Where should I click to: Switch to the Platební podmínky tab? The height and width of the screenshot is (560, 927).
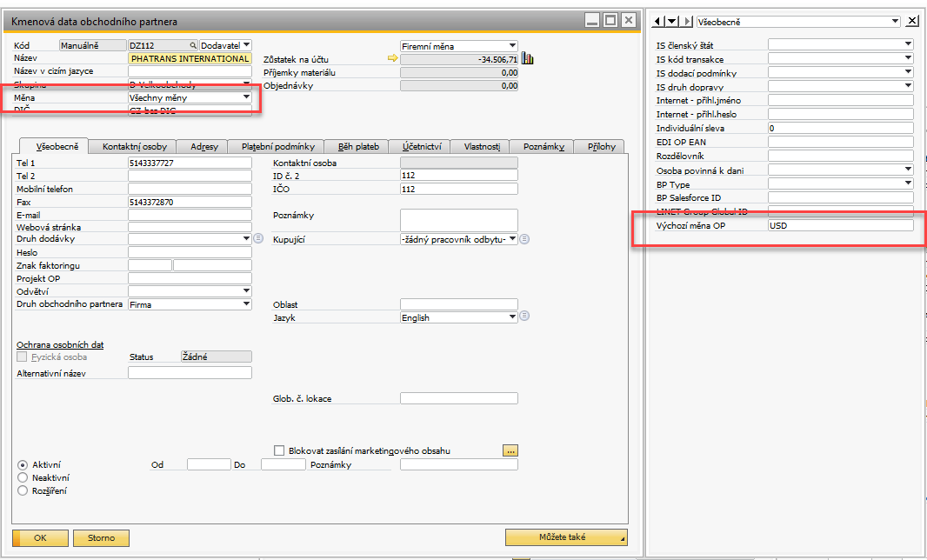coord(278,147)
